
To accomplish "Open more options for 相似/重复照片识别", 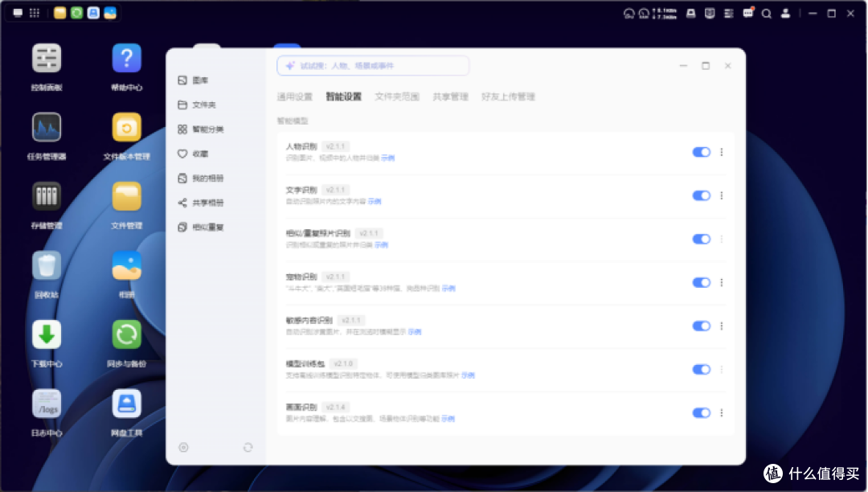I will click(x=722, y=239).
